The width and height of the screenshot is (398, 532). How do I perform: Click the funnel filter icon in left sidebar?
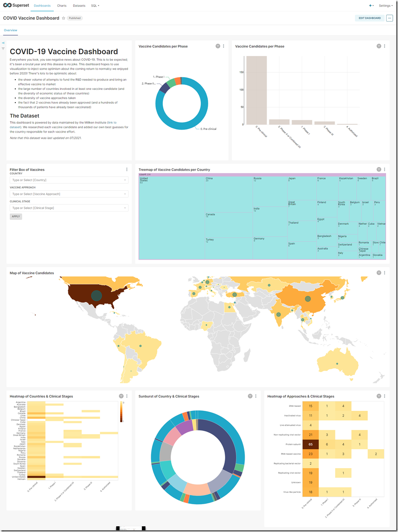tap(3, 48)
